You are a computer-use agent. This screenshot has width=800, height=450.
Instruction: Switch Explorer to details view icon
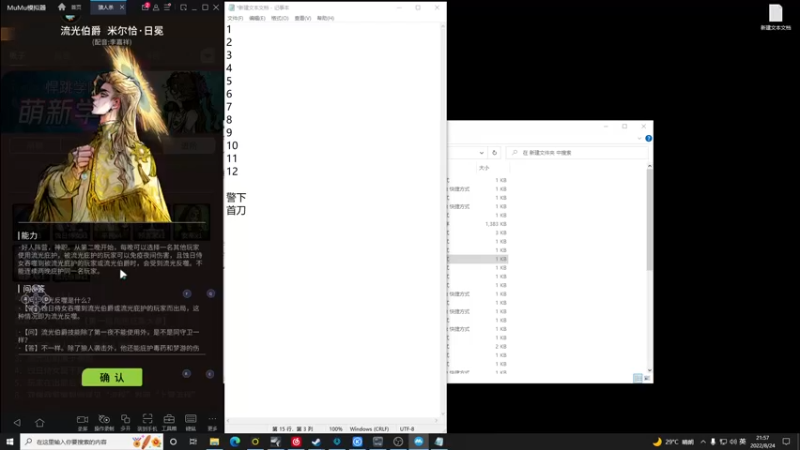637,378
